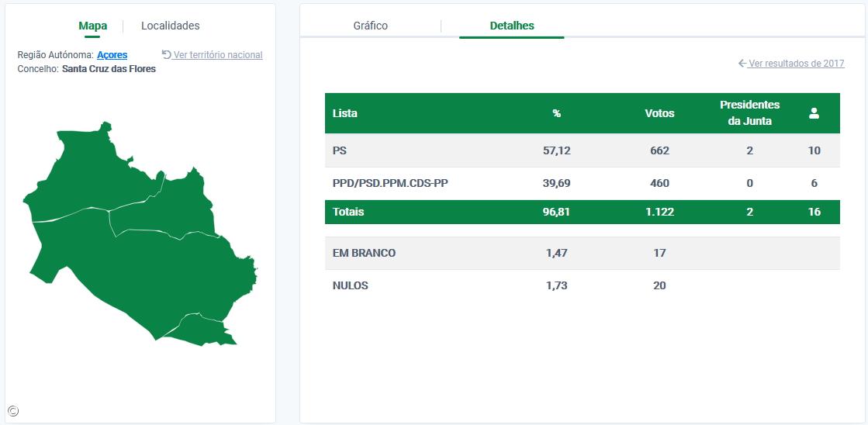This screenshot has width=868, height=425.
Task: Open the Localidades tab
Action: pos(170,26)
